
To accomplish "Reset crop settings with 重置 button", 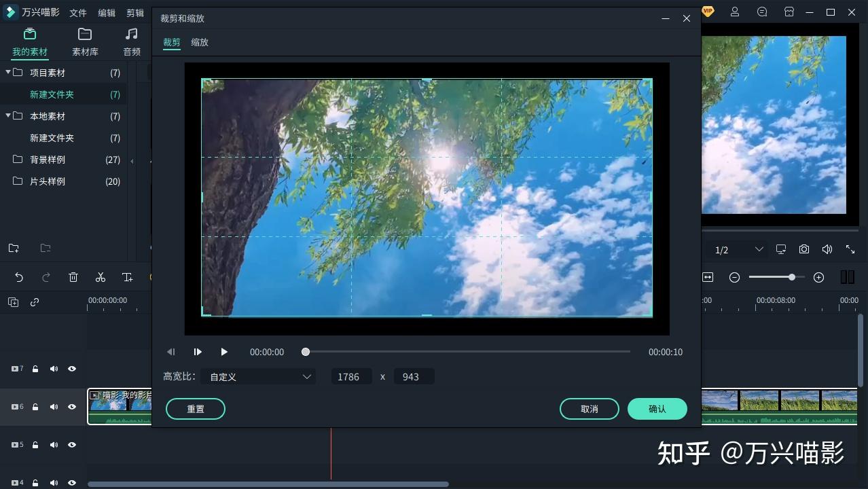I will [x=195, y=409].
